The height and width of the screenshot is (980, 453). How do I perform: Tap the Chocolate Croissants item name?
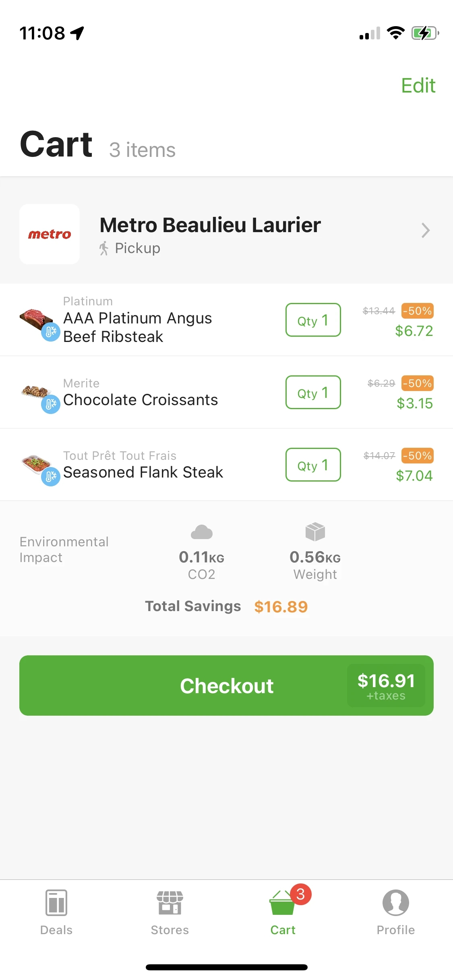[141, 400]
